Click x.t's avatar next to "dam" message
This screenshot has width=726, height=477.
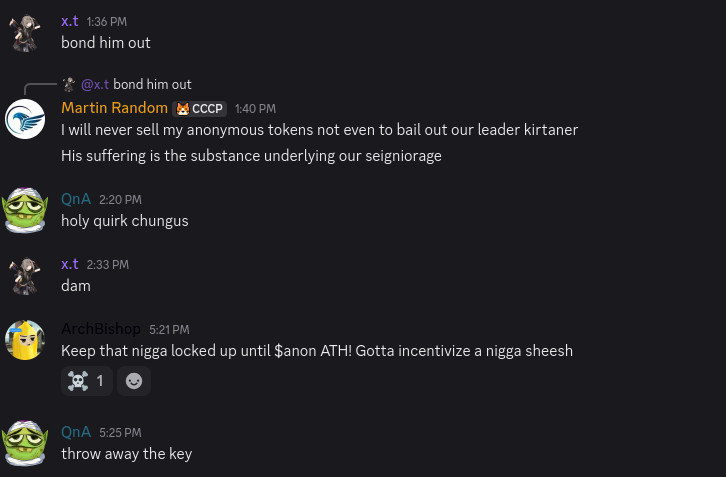coord(25,275)
